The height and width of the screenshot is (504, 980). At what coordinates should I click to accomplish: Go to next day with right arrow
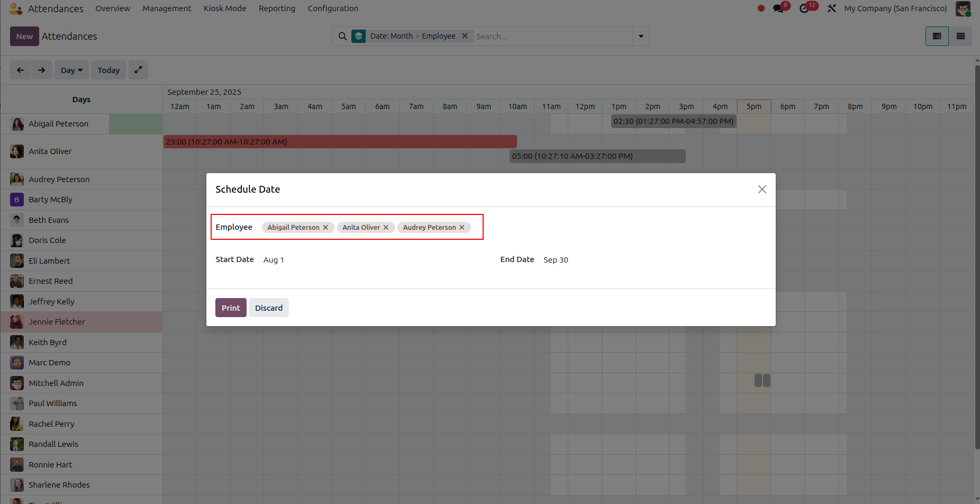pos(41,70)
